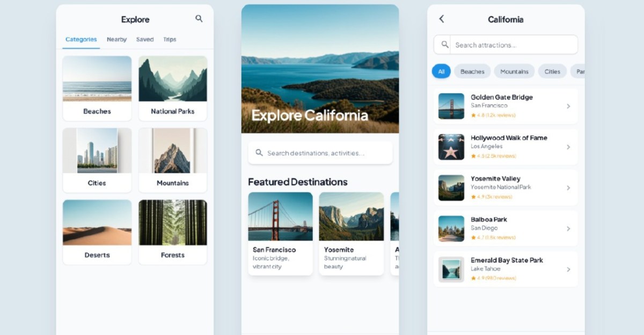
Task: Toggle the Beaches filter chip
Action: point(472,71)
